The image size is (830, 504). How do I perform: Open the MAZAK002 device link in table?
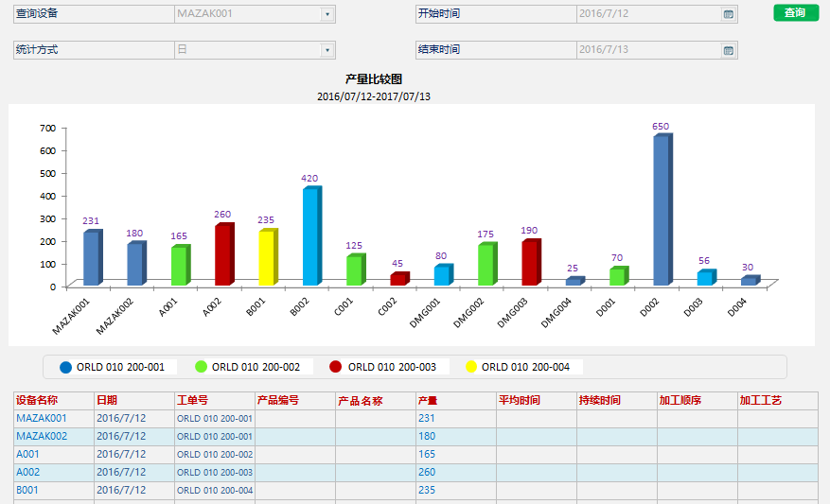[x=41, y=436]
